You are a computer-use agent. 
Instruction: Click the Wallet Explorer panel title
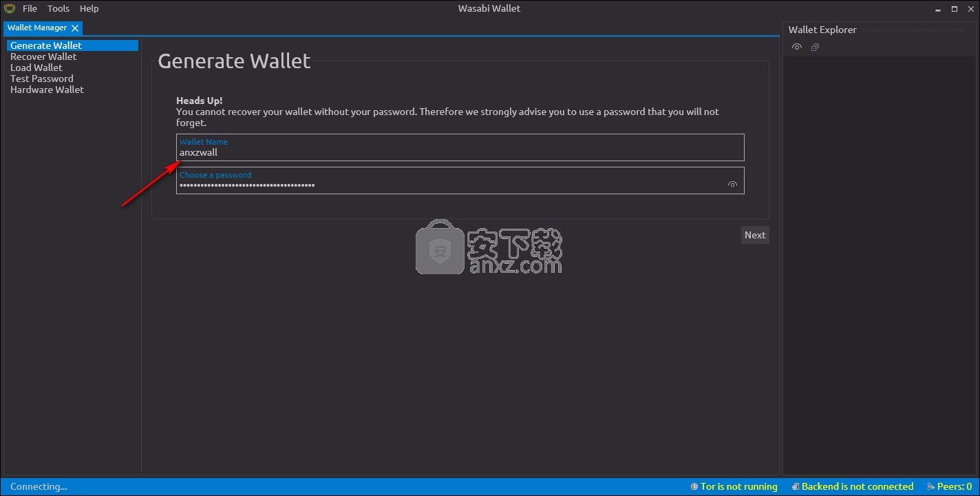click(822, 30)
